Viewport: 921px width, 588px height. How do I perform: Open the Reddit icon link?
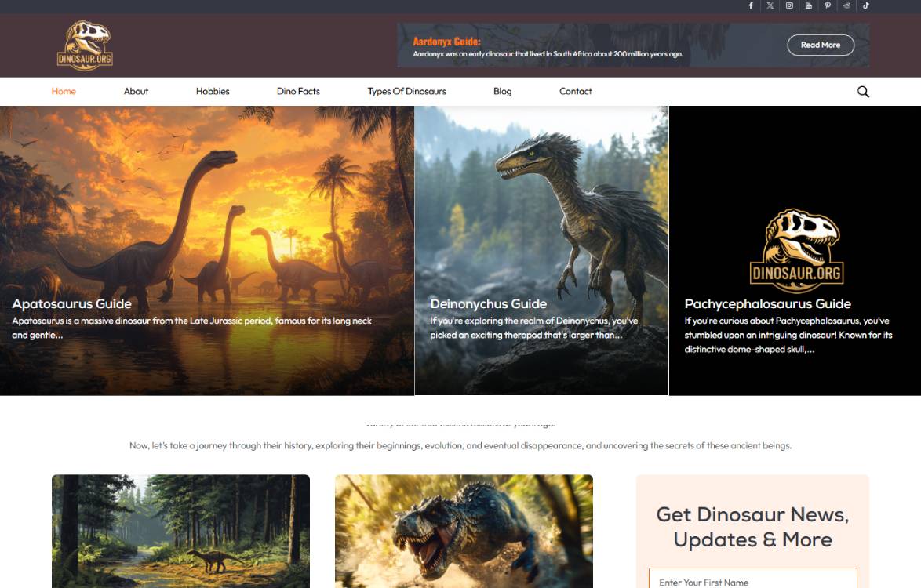tap(847, 5)
